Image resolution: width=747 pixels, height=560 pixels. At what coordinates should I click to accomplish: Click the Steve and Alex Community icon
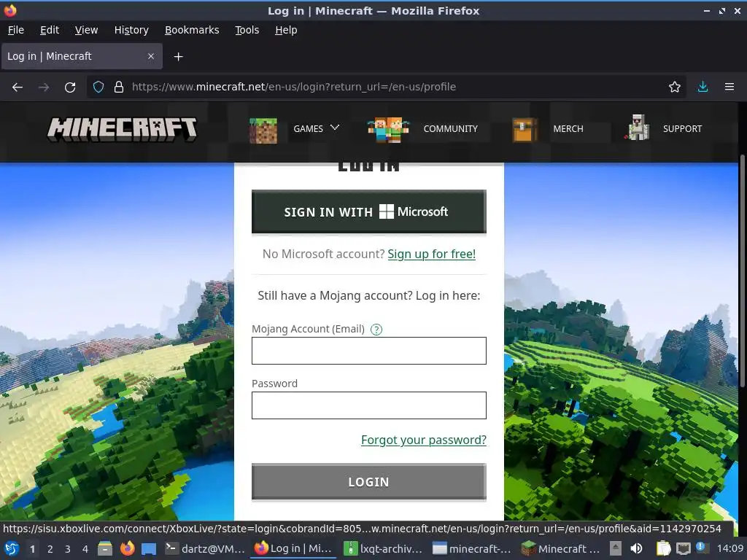pyautogui.click(x=388, y=130)
